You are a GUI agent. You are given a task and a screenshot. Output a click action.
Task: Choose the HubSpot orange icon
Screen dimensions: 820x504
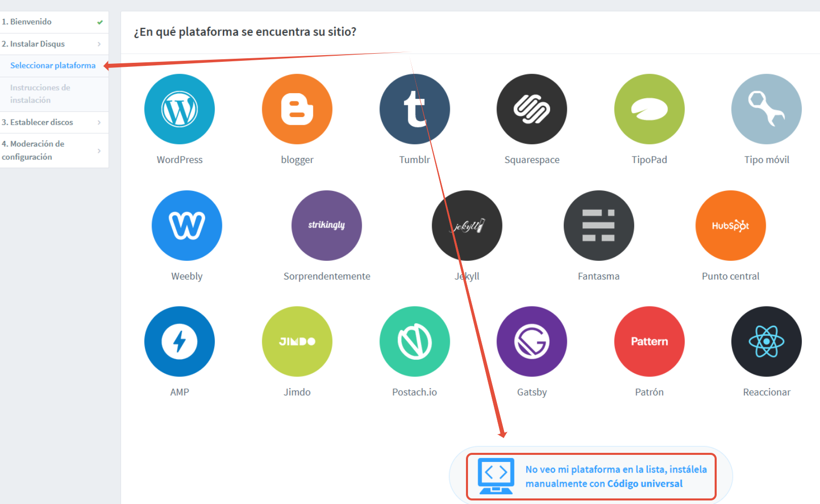click(x=730, y=225)
